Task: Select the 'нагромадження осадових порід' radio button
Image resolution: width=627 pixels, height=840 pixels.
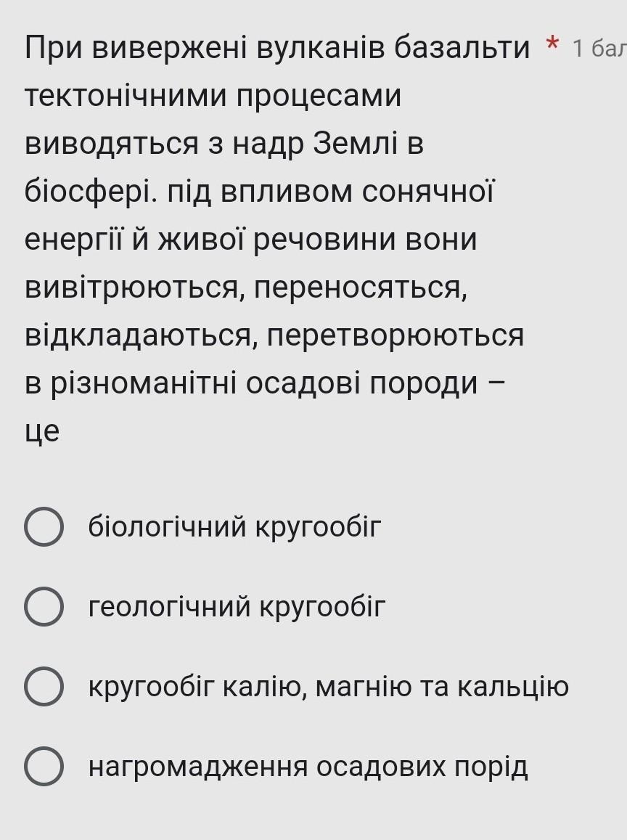Action: click(x=44, y=766)
